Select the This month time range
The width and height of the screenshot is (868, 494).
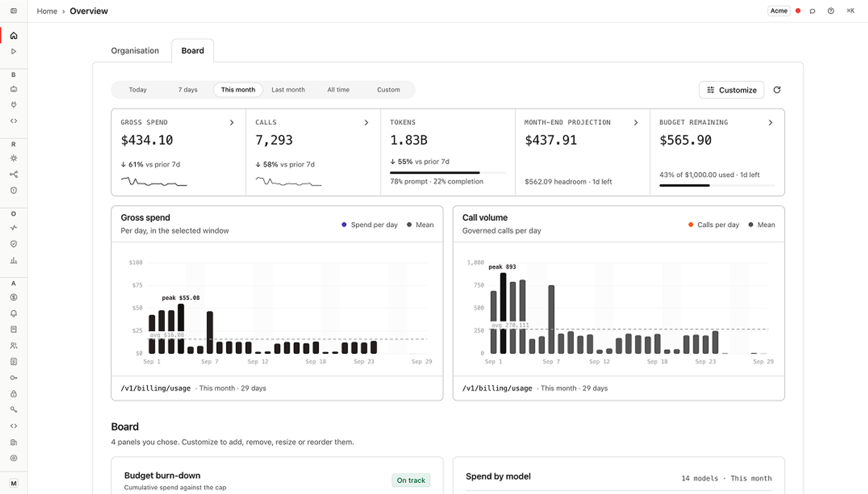coord(238,90)
